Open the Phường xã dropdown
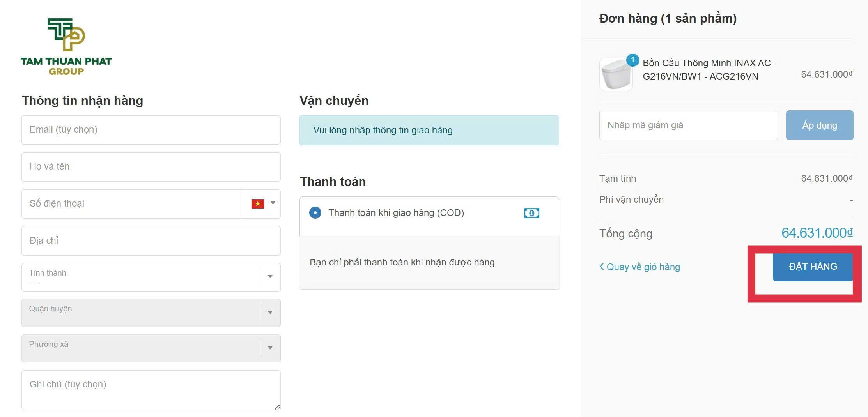The width and height of the screenshot is (868, 417). (270, 348)
